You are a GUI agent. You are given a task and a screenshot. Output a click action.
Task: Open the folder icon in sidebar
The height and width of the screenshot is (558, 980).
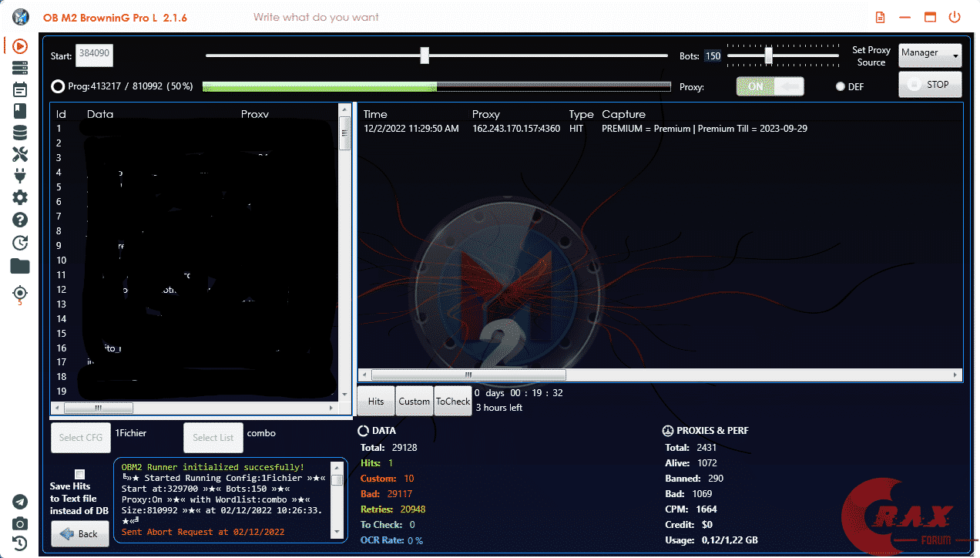[20, 267]
